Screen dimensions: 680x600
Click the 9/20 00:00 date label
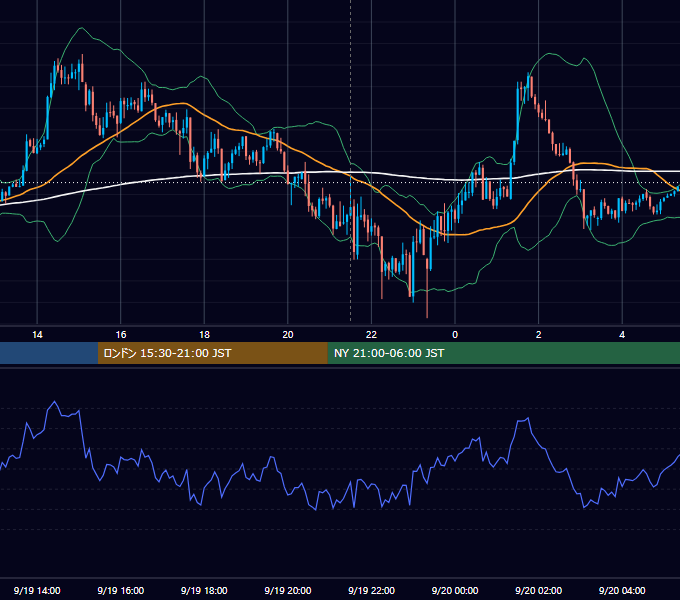(x=455, y=590)
